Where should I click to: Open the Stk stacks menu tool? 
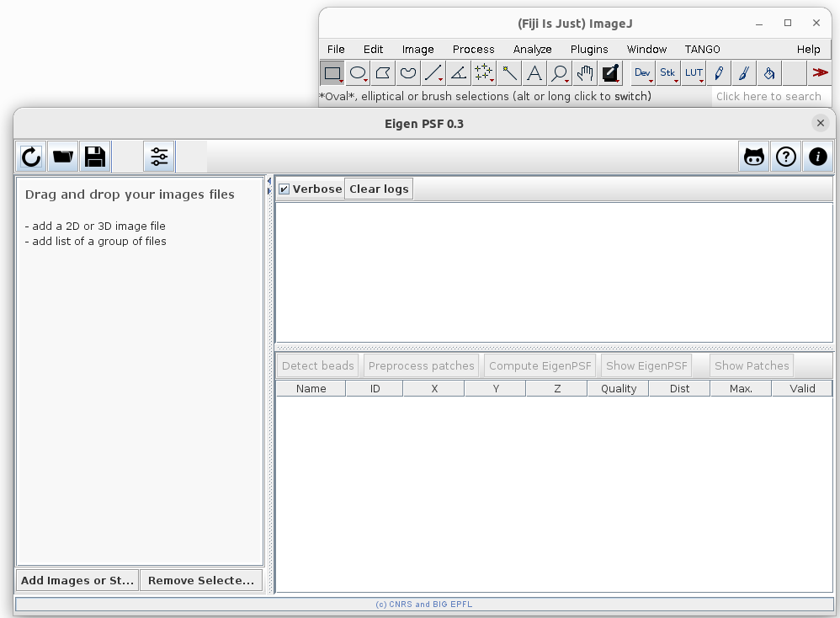point(667,73)
